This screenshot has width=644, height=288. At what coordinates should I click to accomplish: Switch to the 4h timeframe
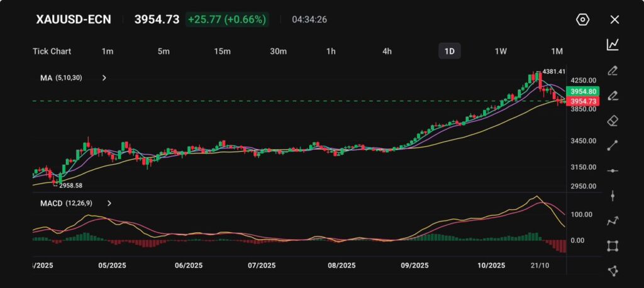click(387, 51)
